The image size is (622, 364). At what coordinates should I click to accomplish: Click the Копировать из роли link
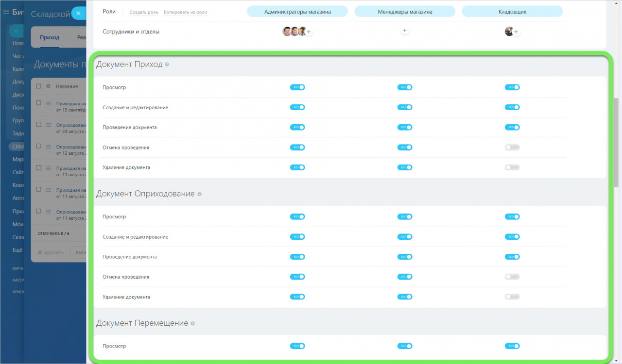185,12
